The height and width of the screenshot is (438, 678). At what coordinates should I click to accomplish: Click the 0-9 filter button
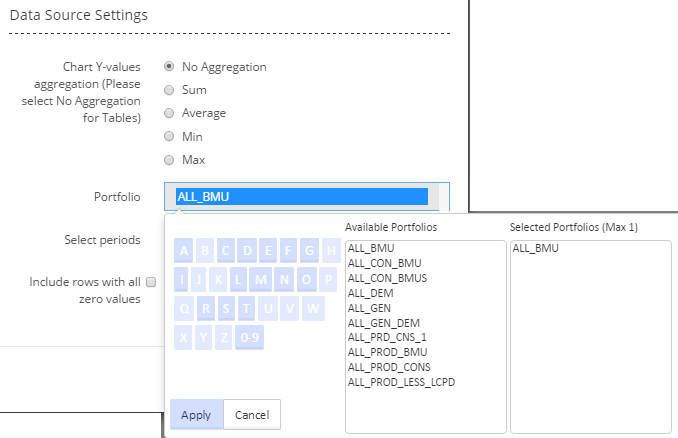pyautogui.click(x=249, y=338)
